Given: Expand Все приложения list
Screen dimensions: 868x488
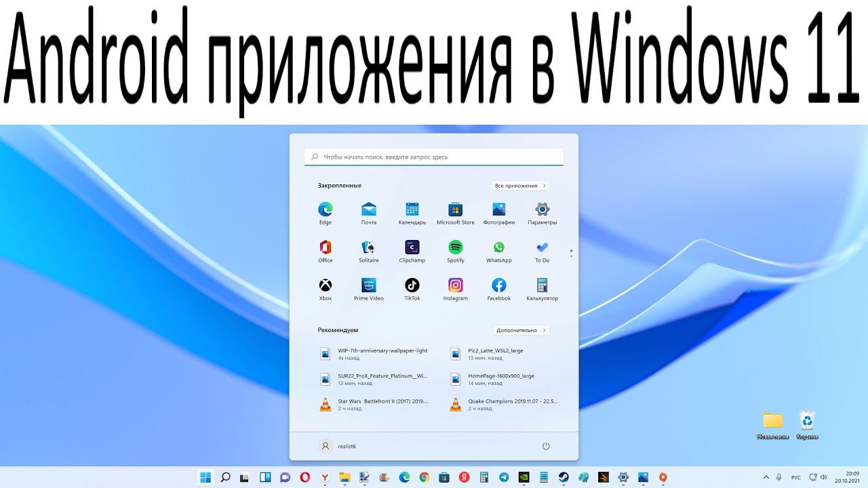Looking at the screenshot, I should pos(520,186).
